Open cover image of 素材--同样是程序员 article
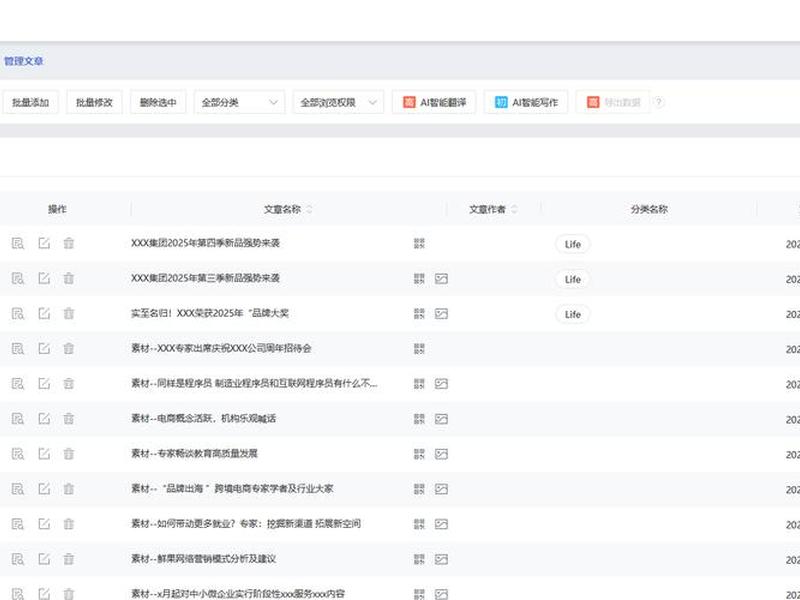The image size is (800, 600). click(x=441, y=384)
